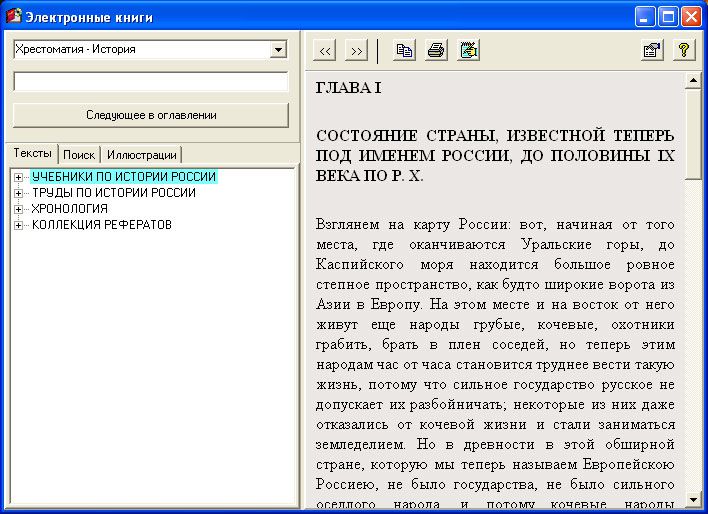The width and height of the screenshot is (708, 514).
Task: Click the search text input field
Action: click(x=150, y=82)
